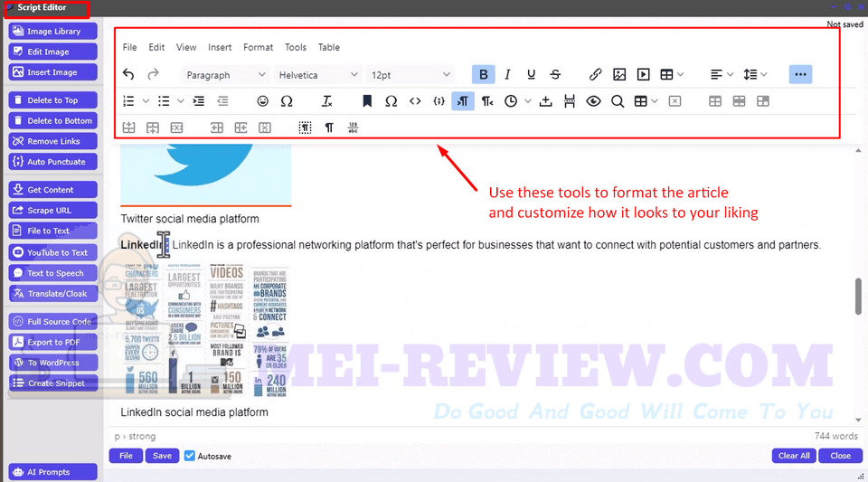Open the Image Library
Viewport: 868px width, 482px height.
click(53, 31)
